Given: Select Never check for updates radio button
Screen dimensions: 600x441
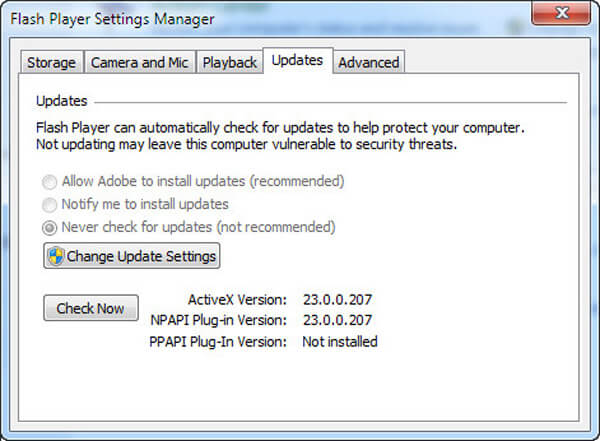Looking at the screenshot, I should tap(49, 228).
